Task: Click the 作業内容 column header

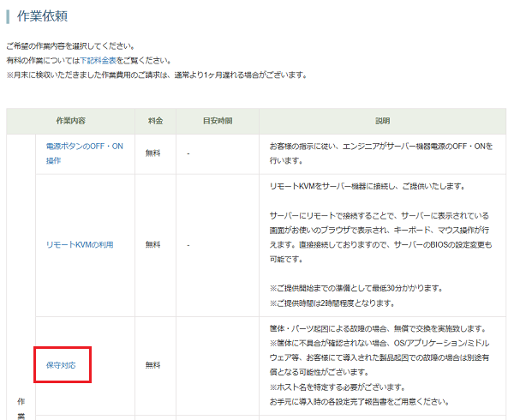Action: coord(71,121)
